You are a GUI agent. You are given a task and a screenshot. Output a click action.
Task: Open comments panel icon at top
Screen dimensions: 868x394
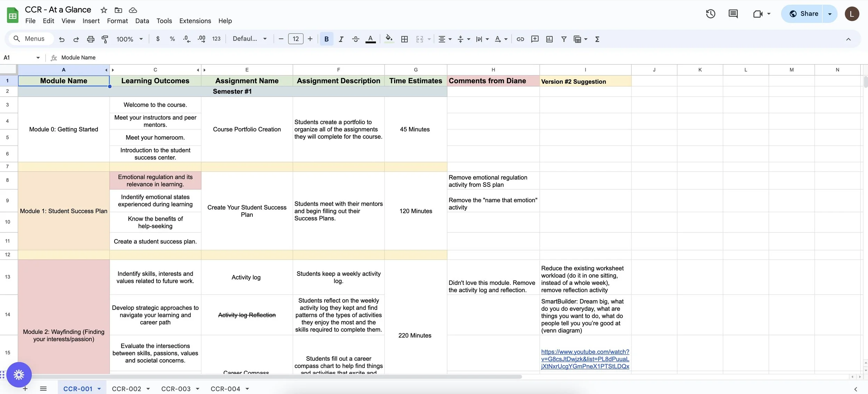(733, 14)
